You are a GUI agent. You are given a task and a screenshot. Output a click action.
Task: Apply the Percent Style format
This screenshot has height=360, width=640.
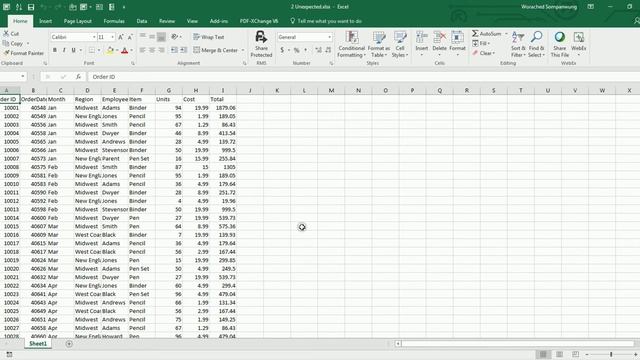click(x=296, y=50)
